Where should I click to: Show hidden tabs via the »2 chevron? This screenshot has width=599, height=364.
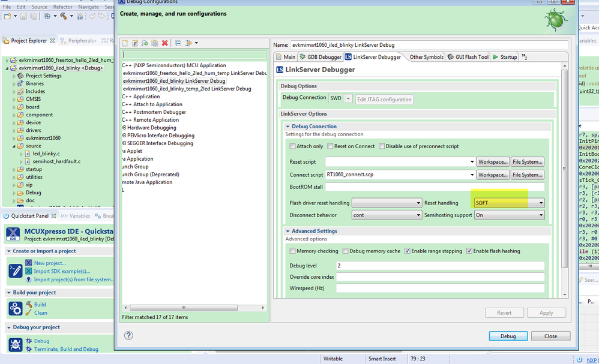click(524, 57)
